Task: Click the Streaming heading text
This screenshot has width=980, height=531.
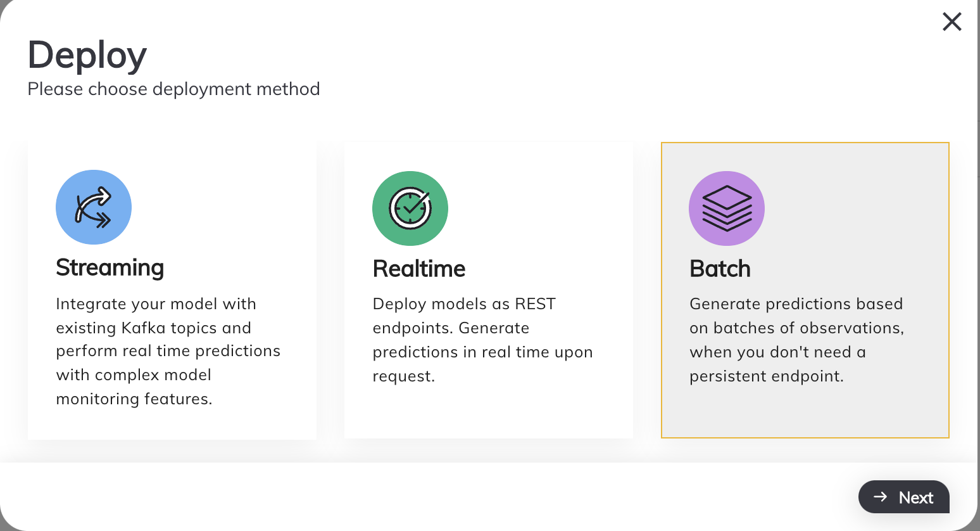Action: (110, 267)
